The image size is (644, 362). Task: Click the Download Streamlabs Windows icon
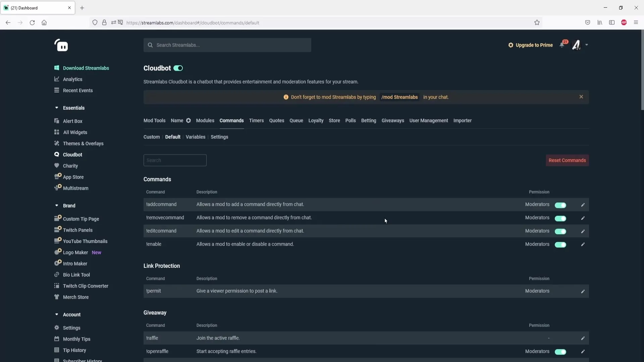pos(57,68)
